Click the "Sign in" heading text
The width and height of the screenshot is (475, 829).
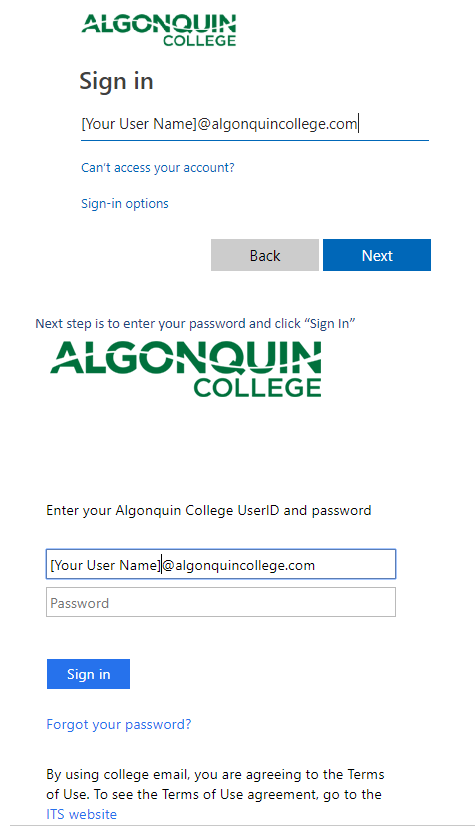(116, 81)
